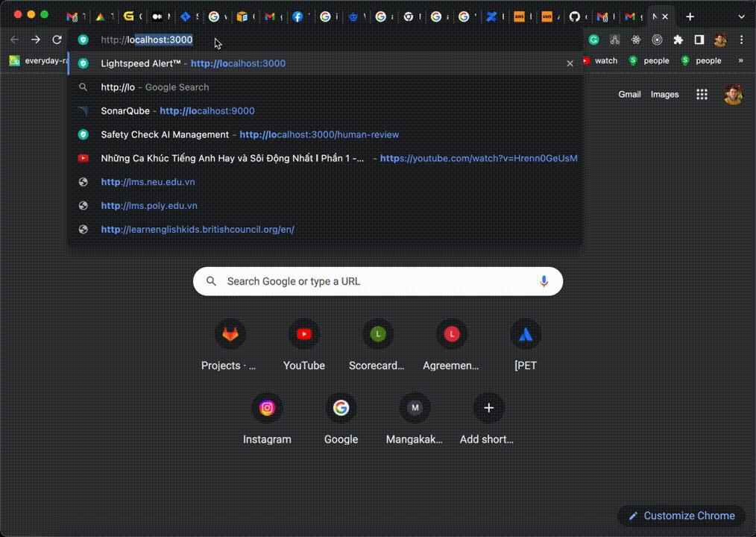Expand the tab search chevron
756x537 pixels.
[742, 17]
